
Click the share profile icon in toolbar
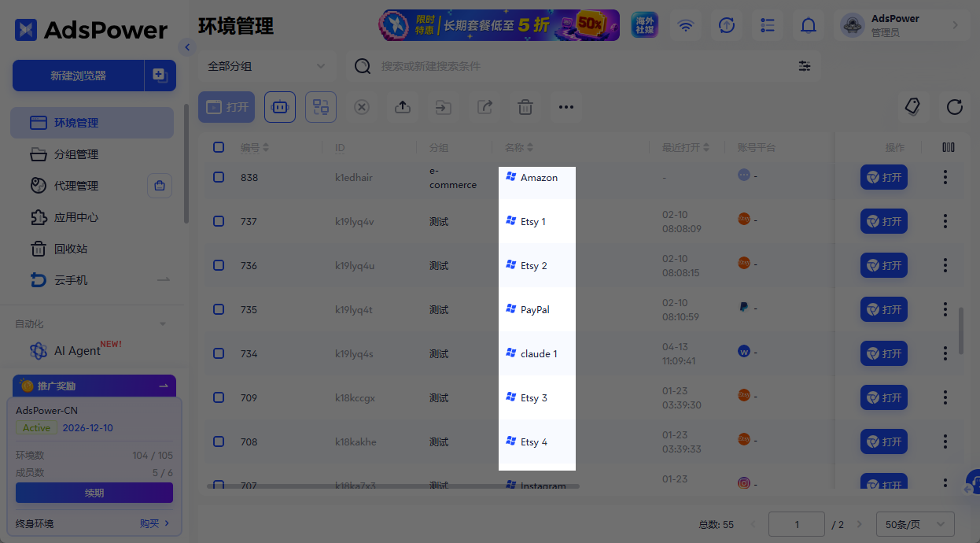(484, 107)
